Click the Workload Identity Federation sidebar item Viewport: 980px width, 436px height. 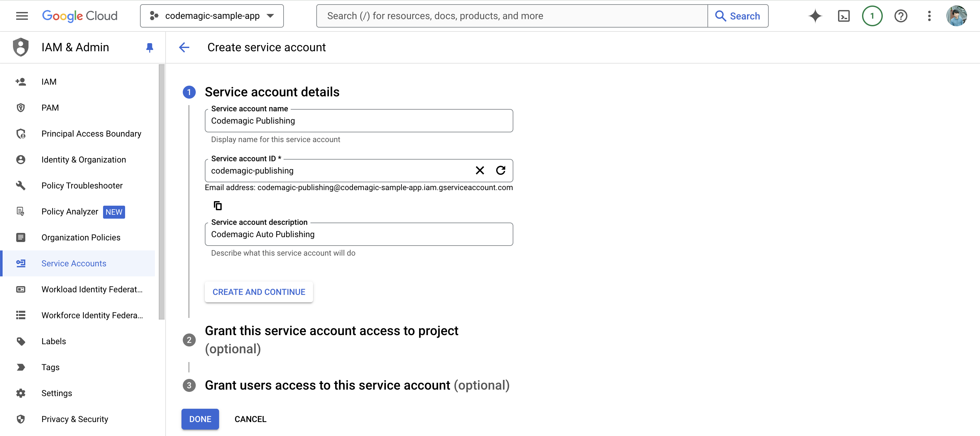(92, 289)
